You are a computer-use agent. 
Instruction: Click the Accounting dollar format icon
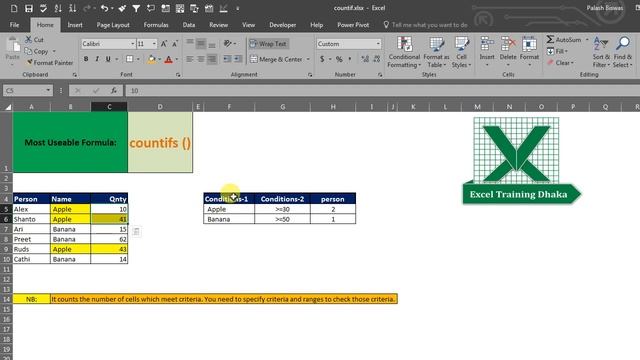pyautogui.click(x=322, y=59)
